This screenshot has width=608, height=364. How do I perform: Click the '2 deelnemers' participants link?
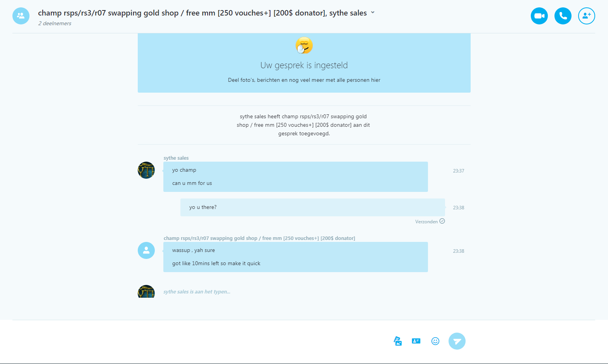coord(55,23)
